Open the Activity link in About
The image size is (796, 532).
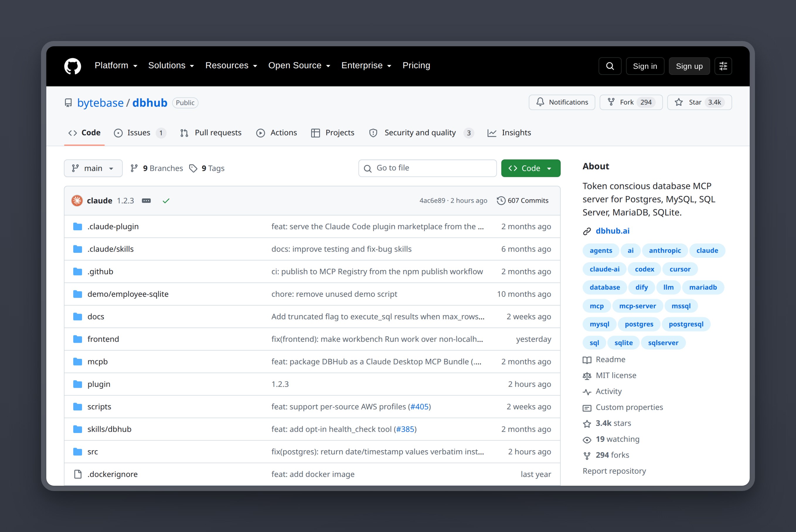click(x=602, y=391)
